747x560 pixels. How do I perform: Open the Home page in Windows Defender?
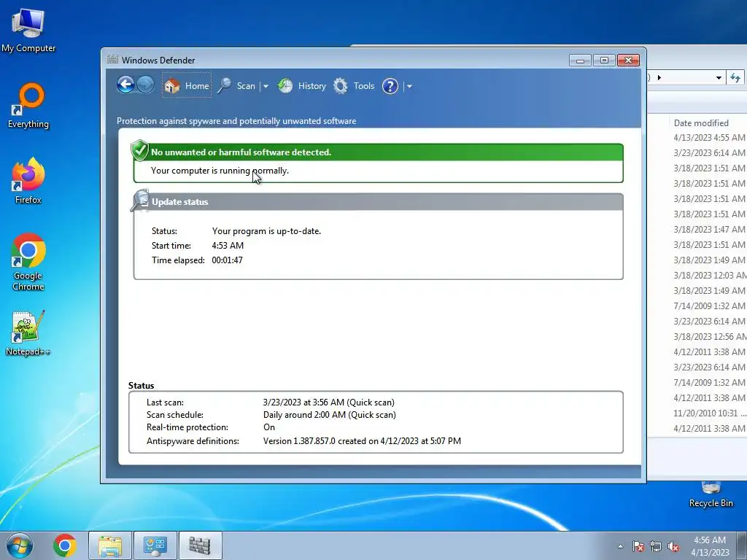(187, 86)
